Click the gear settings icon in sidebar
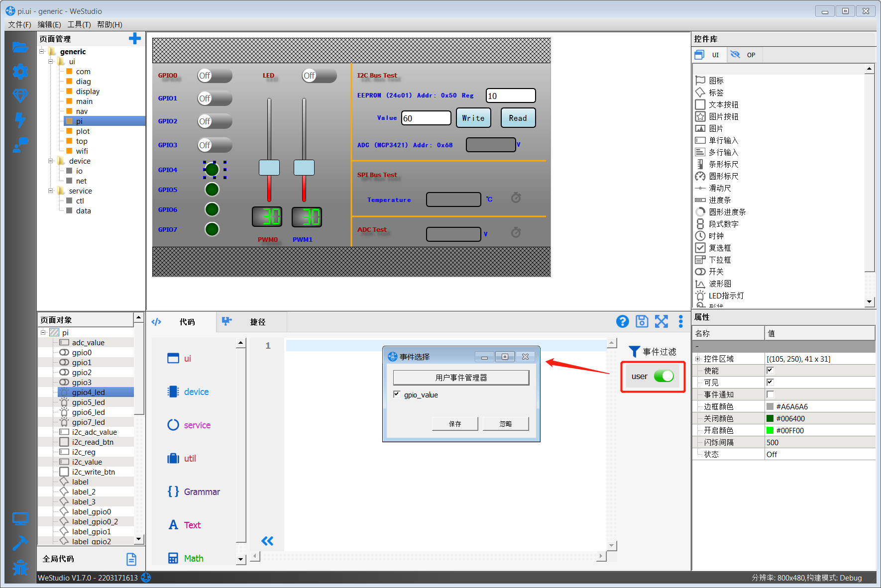The image size is (881, 588). [20, 72]
